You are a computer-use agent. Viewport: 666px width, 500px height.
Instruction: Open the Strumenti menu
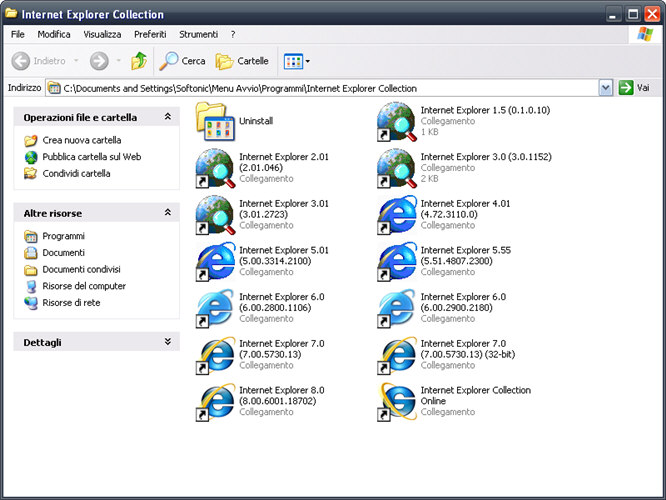click(198, 34)
